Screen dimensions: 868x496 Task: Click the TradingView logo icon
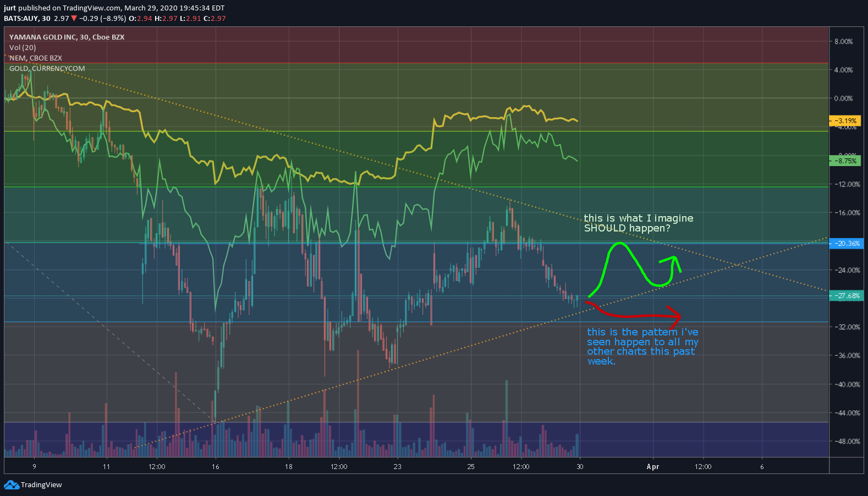click(11, 484)
